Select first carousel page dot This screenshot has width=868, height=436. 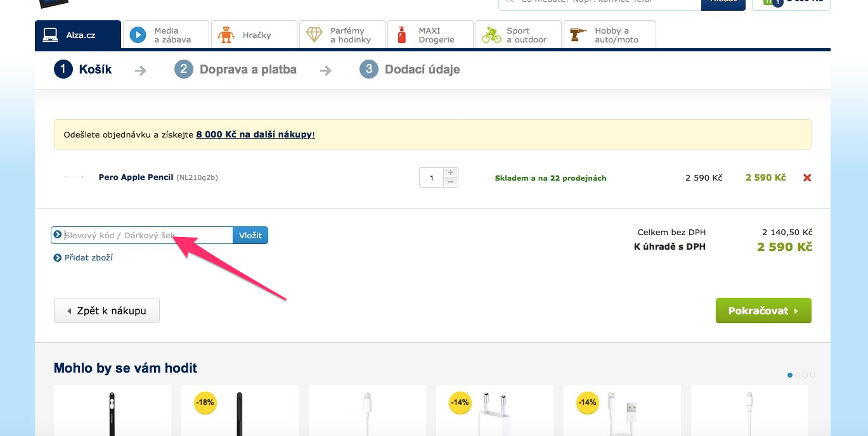[x=790, y=375]
